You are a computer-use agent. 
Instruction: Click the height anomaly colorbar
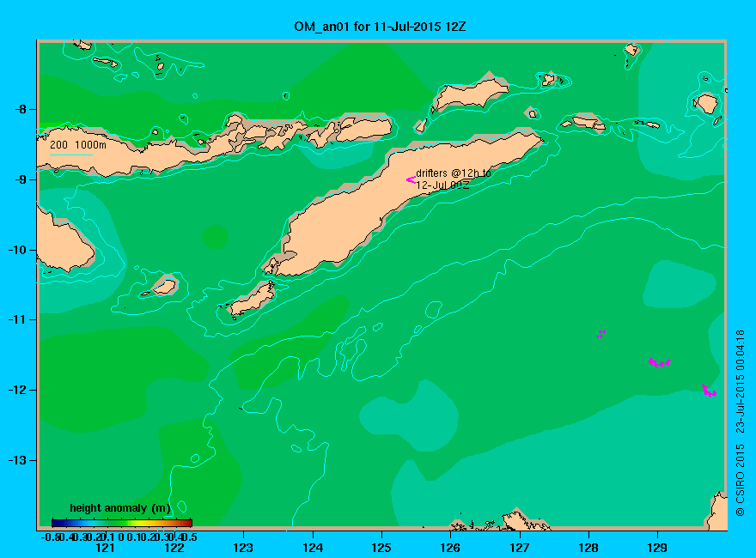pos(122,523)
